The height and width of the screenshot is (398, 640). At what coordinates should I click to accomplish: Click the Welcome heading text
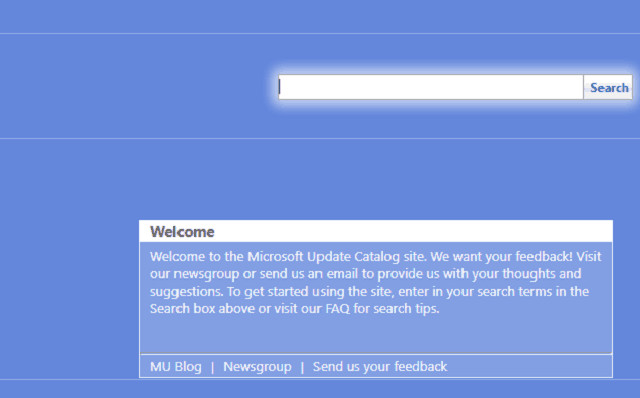[x=182, y=232]
